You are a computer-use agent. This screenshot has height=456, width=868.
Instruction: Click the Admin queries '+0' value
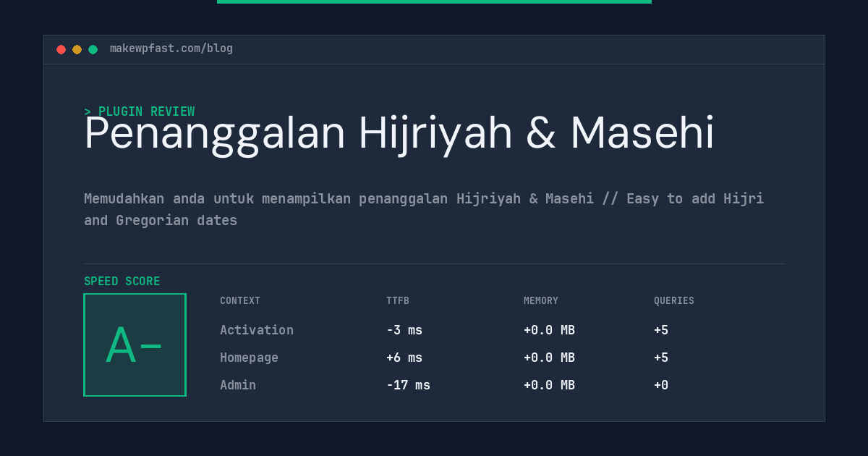(661, 385)
